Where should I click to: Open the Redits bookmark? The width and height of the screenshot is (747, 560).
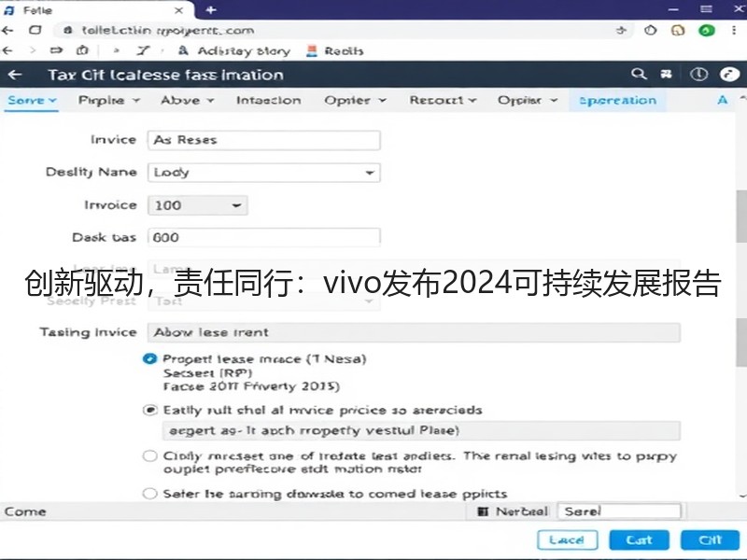(335, 50)
